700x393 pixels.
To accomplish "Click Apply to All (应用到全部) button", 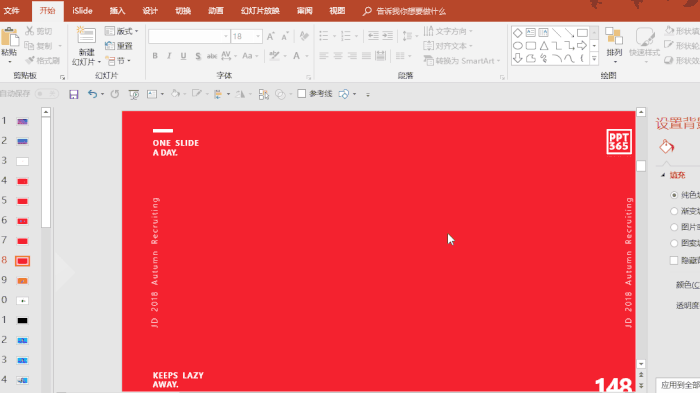I will pos(678,385).
